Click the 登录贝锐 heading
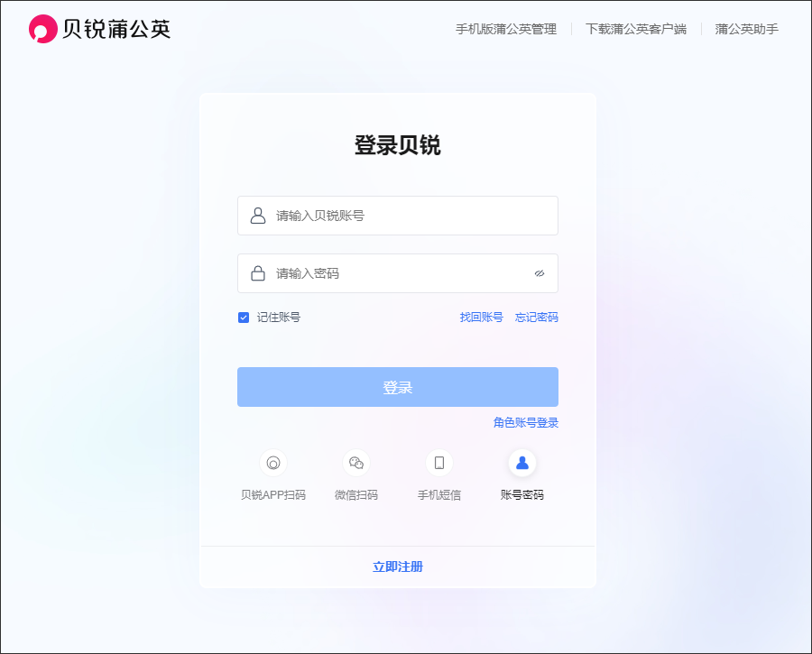Image resolution: width=812 pixels, height=654 pixels. tap(398, 145)
